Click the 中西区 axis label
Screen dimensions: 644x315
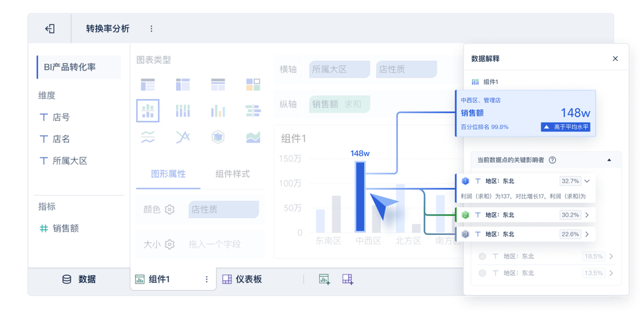(368, 241)
